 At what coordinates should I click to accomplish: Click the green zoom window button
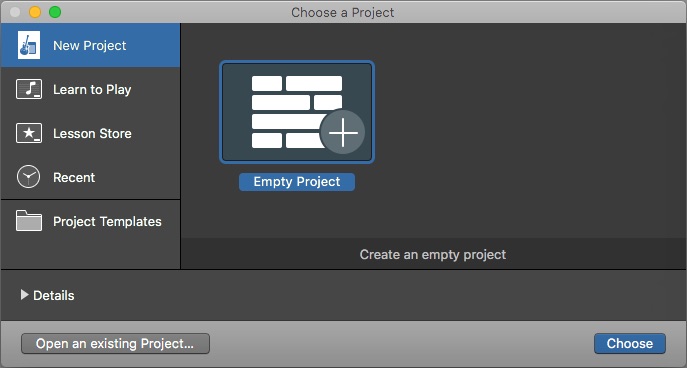(55, 12)
